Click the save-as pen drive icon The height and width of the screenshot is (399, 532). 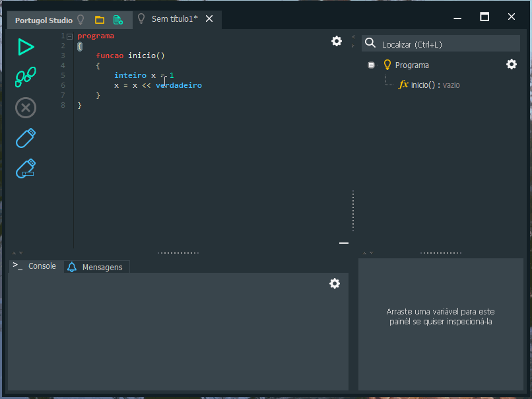(x=26, y=168)
